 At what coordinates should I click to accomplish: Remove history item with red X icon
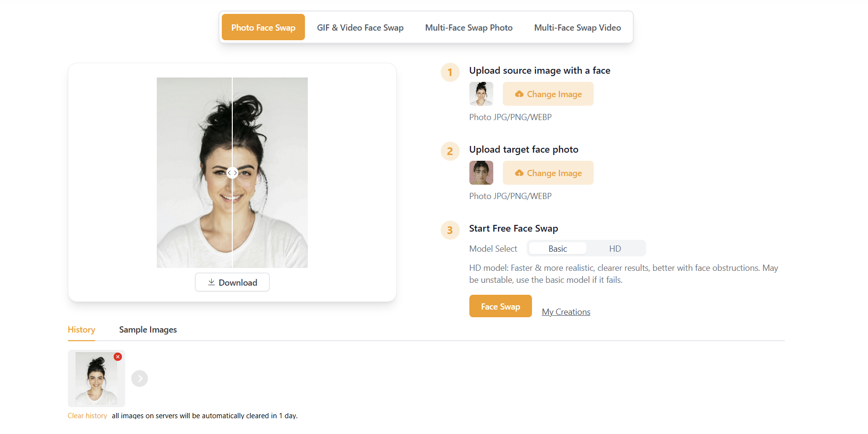pos(118,357)
